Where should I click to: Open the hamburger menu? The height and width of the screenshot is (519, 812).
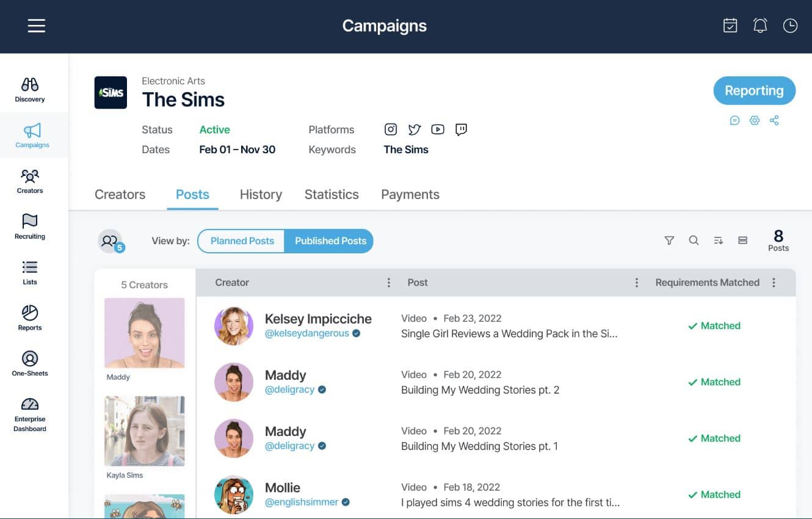click(x=37, y=26)
